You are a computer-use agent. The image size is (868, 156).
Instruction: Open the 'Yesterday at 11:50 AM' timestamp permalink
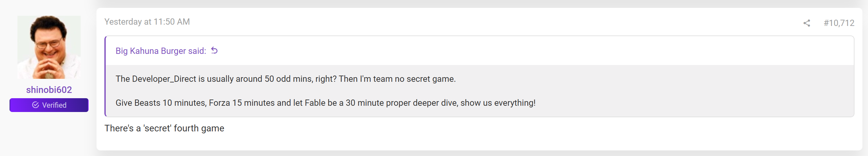click(147, 22)
